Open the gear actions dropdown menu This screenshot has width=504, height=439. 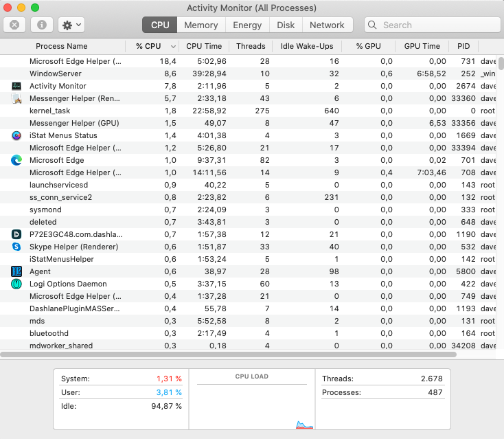click(71, 25)
